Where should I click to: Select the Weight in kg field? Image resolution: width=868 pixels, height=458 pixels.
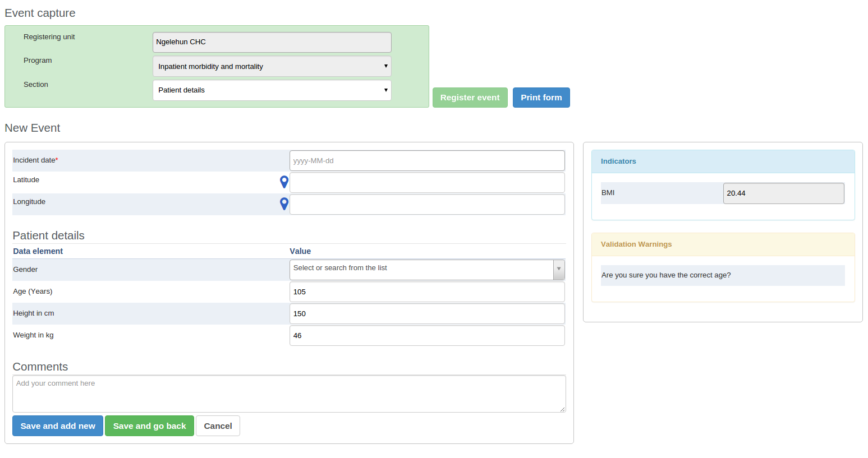point(426,336)
